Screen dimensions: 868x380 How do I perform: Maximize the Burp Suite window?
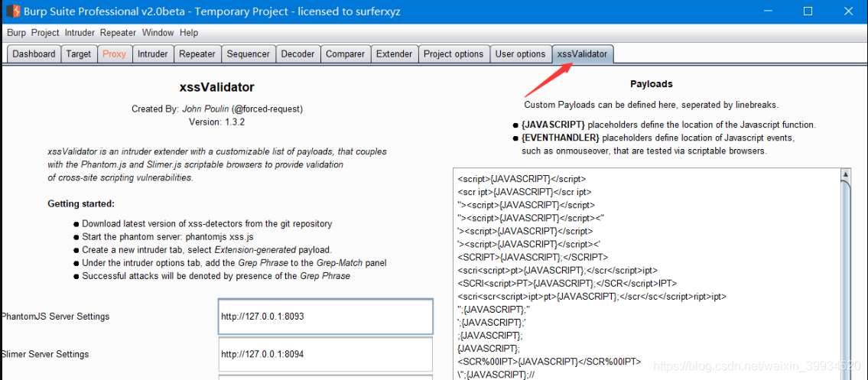[x=808, y=11]
